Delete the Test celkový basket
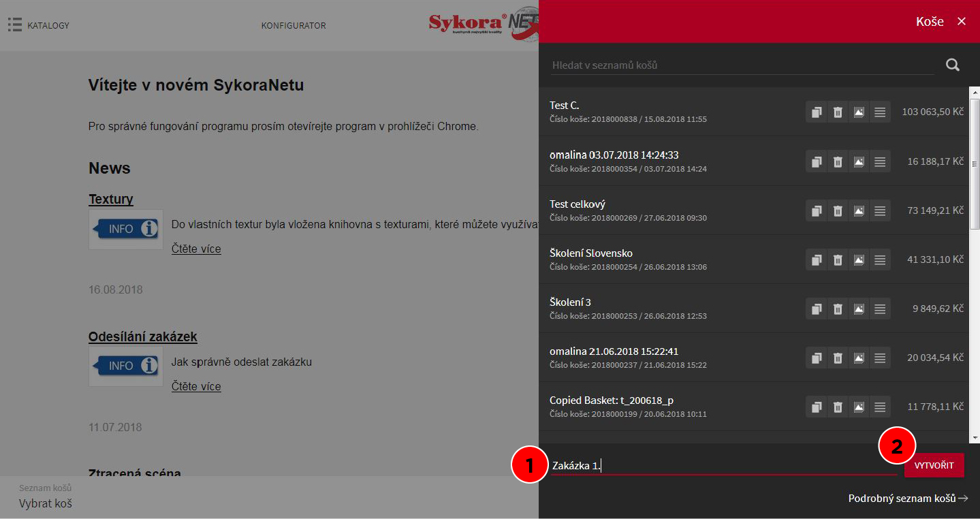980x519 pixels. 838,210
